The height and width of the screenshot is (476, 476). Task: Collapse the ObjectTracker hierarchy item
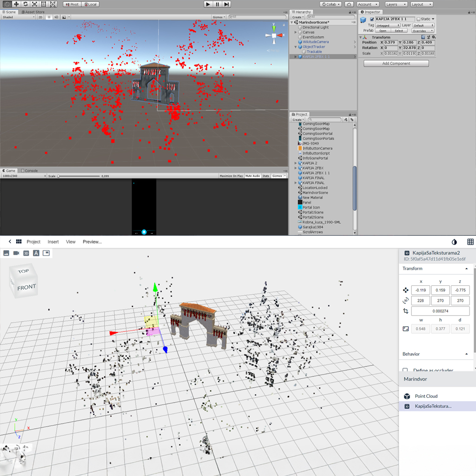pyautogui.click(x=296, y=47)
